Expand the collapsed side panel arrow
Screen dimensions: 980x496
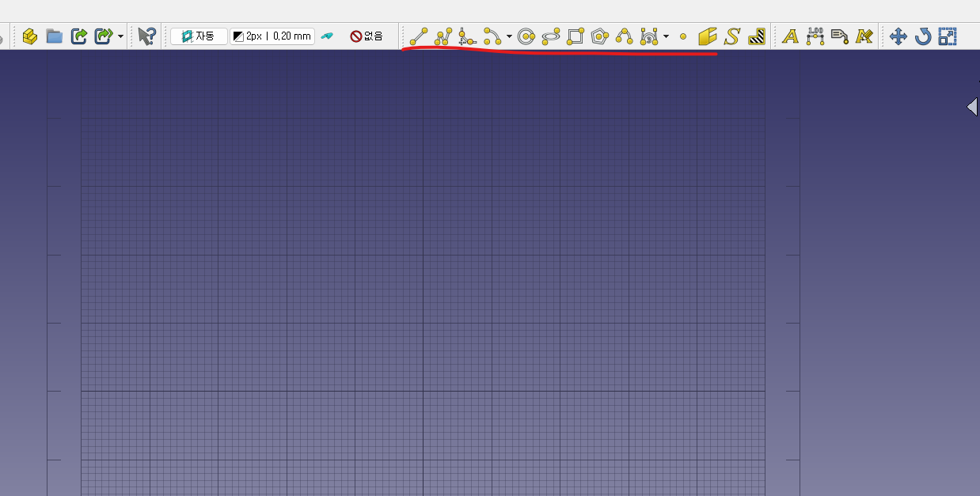(x=973, y=107)
